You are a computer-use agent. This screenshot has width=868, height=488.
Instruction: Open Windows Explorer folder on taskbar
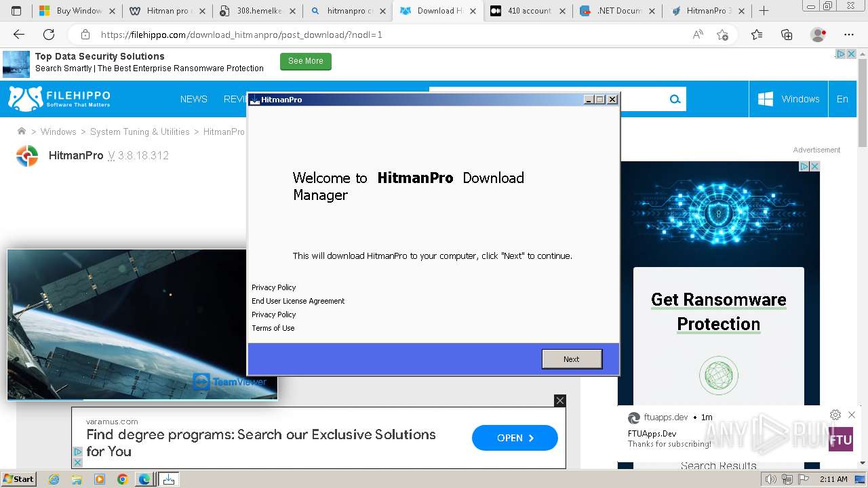(77, 479)
